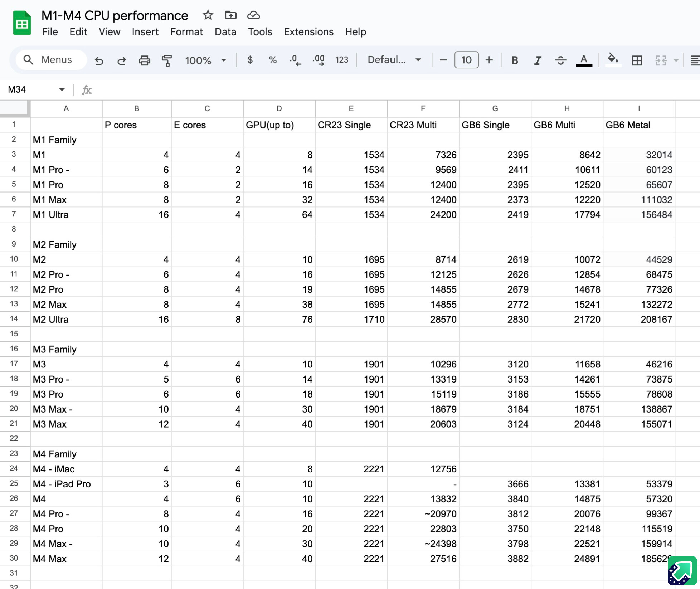Open the File menu
The width and height of the screenshot is (700, 589).
(50, 32)
